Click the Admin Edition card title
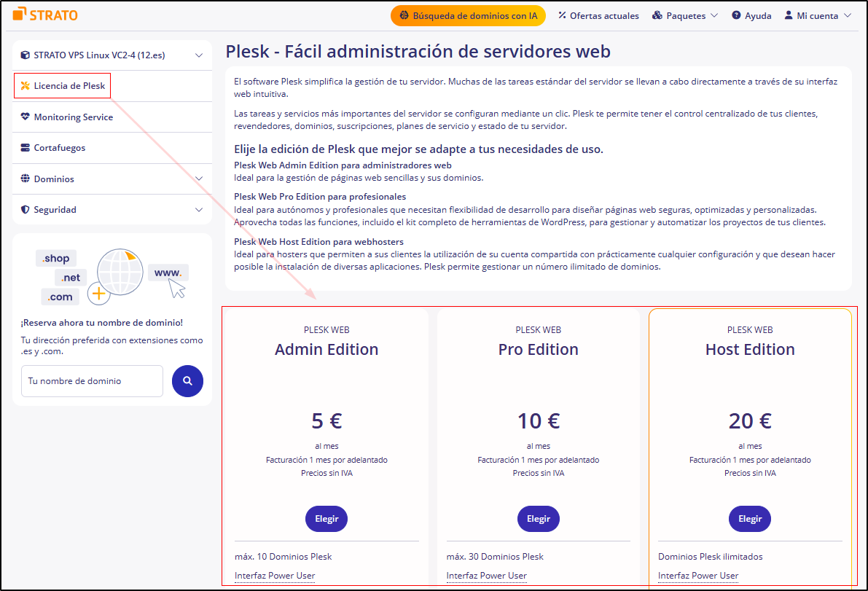The image size is (868, 591). (x=327, y=349)
